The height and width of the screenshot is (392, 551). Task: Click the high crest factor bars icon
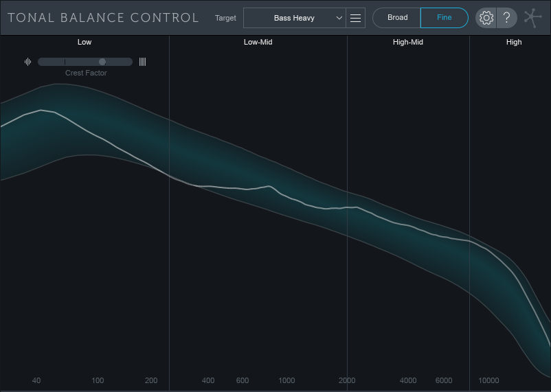[142, 62]
